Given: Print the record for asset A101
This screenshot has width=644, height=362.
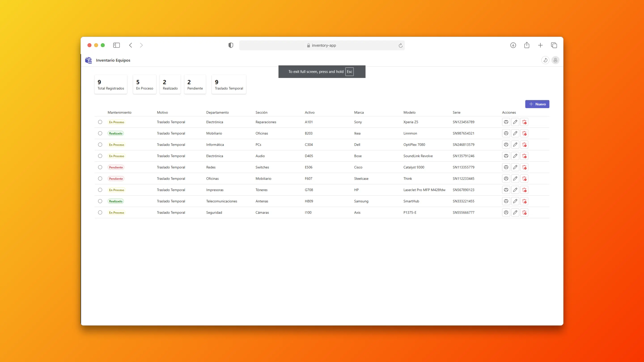Looking at the screenshot, I should click(506, 122).
